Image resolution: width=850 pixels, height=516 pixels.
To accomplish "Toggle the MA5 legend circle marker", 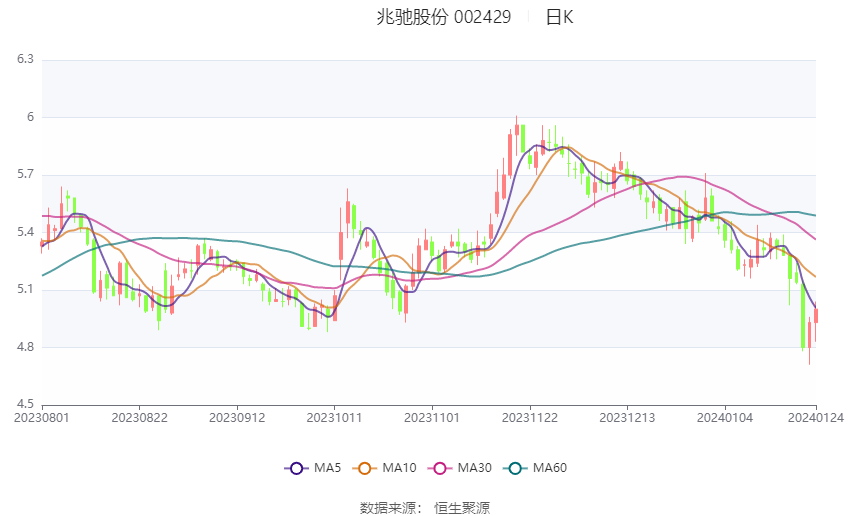I will point(296,468).
